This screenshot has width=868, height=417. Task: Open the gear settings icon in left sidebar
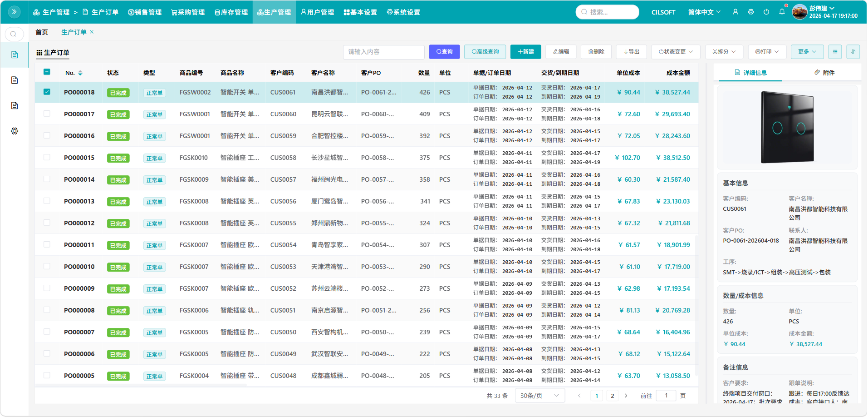coord(15,131)
